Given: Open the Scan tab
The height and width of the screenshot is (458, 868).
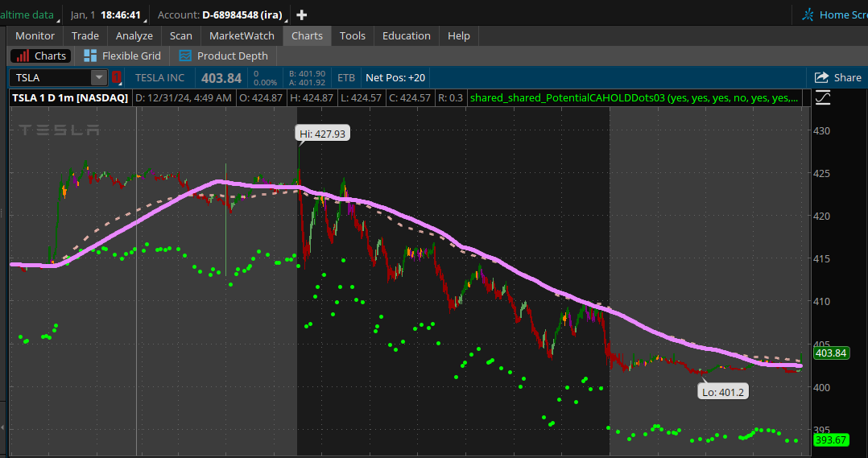Looking at the screenshot, I should [181, 36].
